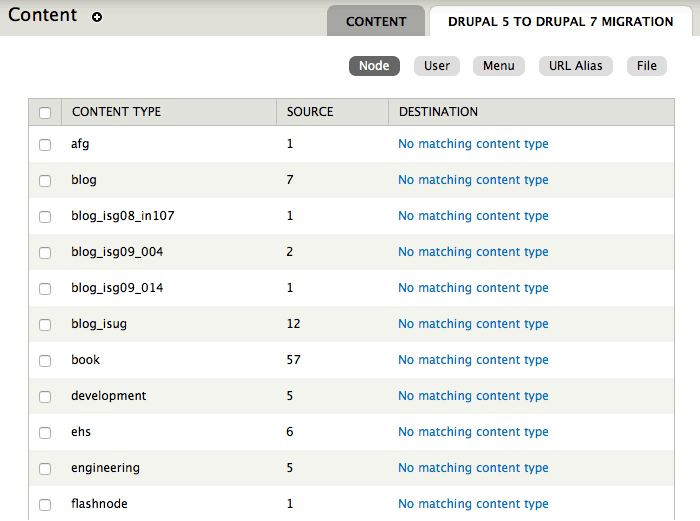Open the Menu sub-tab
This screenshot has height=521, width=700.
499,66
